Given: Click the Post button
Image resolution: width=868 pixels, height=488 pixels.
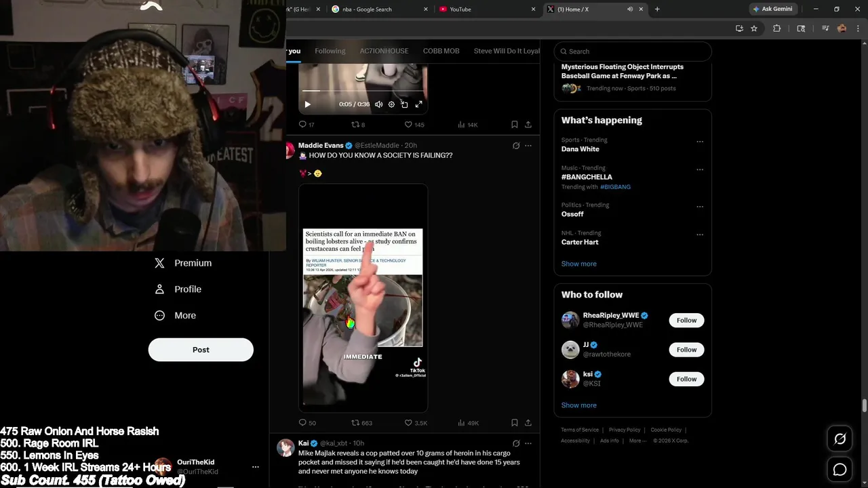Looking at the screenshot, I should pos(201,350).
